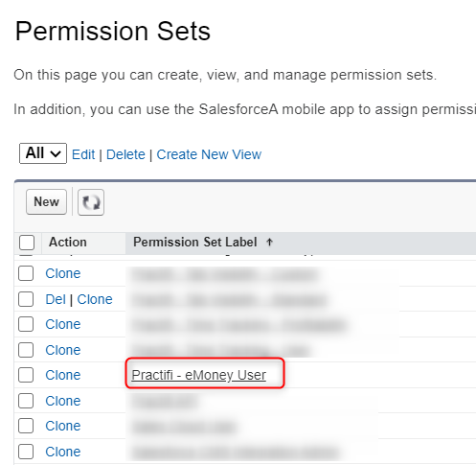
Task: Click Clone in the first visible row
Action: point(63,273)
